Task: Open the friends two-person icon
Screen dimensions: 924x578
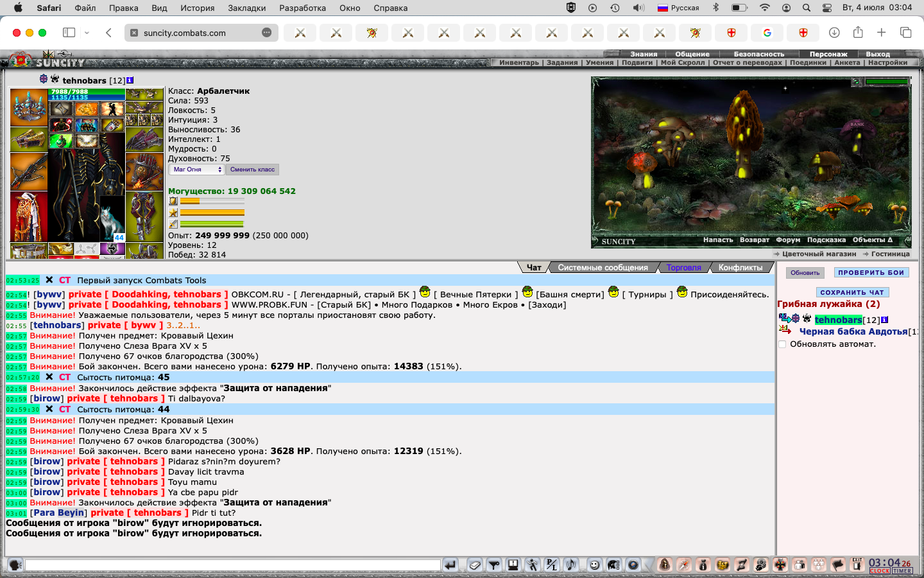Action: [x=800, y=565]
